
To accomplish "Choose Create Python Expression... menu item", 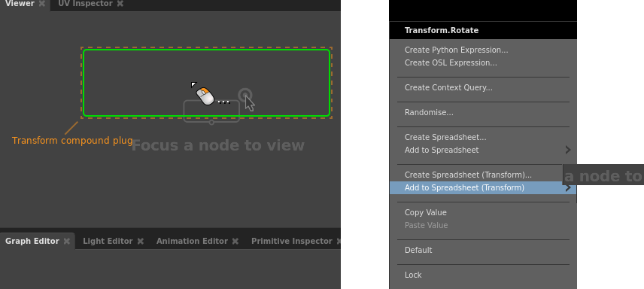I will [x=457, y=50].
